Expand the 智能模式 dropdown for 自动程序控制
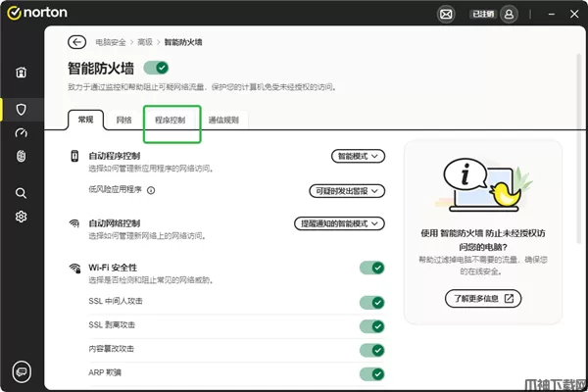This screenshot has width=588, height=392. (358, 156)
